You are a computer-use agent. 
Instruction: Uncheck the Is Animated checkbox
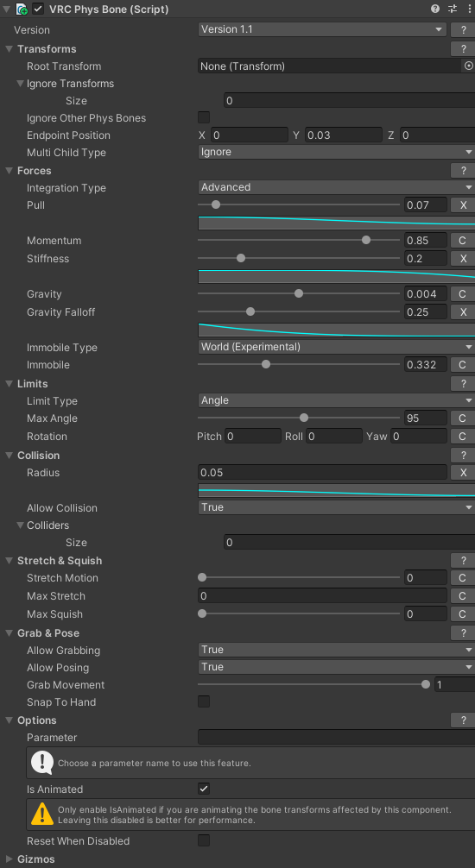204,789
